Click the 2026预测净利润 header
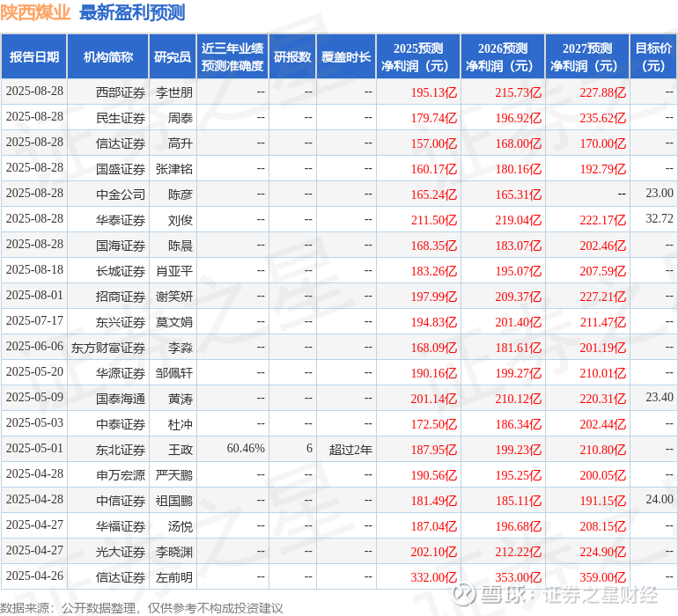 [503, 57]
